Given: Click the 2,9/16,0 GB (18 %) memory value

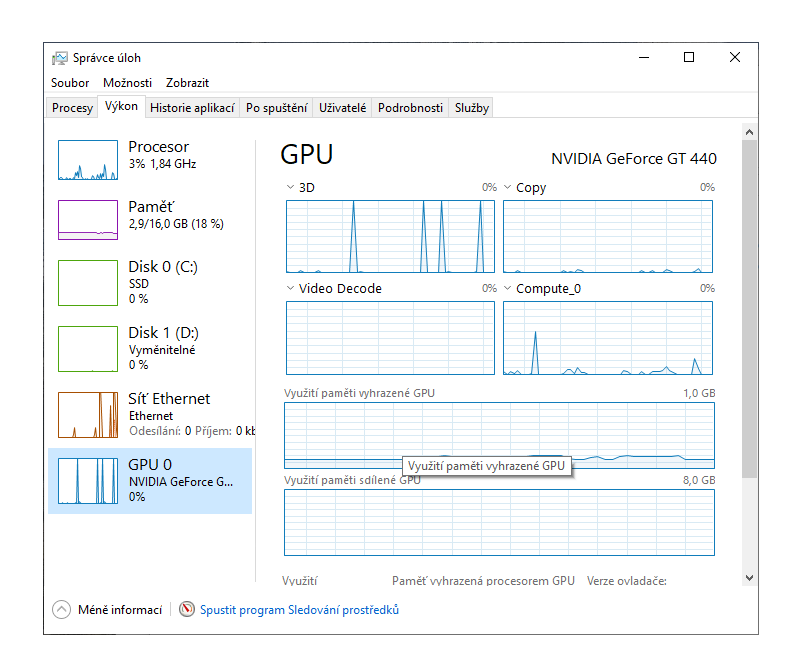Looking at the screenshot, I should coord(176,224).
